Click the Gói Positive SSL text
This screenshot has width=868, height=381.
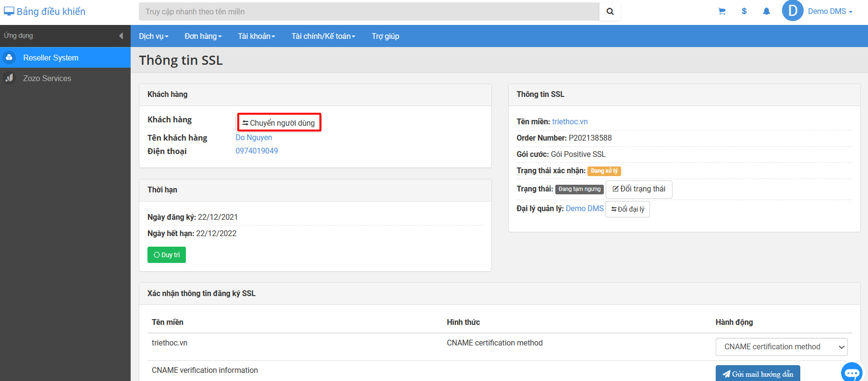pos(578,154)
